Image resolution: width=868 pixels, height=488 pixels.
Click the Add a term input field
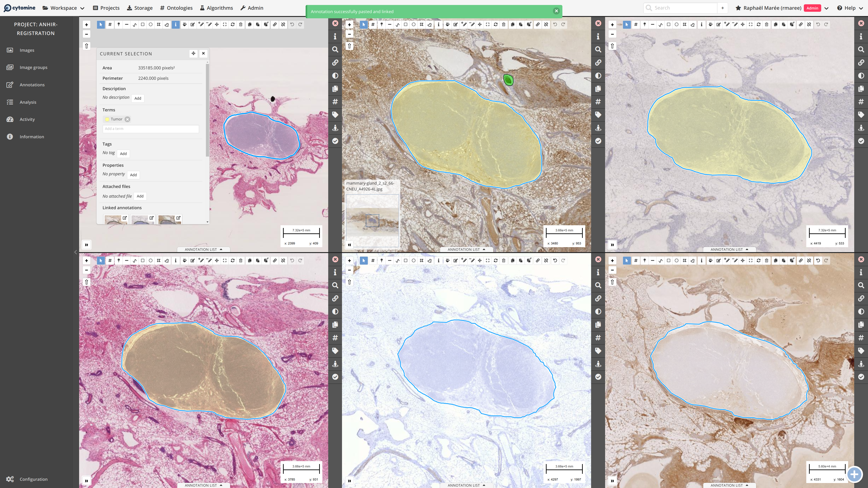pyautogui.click(x=151, y=129)
